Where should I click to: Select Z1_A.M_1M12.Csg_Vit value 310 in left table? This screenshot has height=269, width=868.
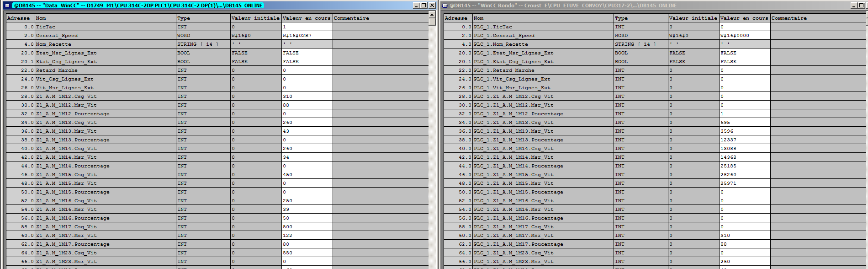307,97
